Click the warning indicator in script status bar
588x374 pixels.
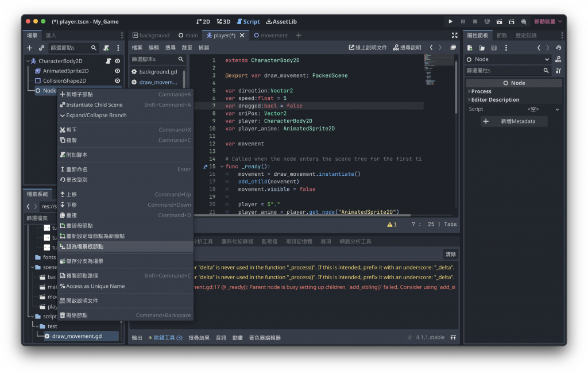[392, 224]
